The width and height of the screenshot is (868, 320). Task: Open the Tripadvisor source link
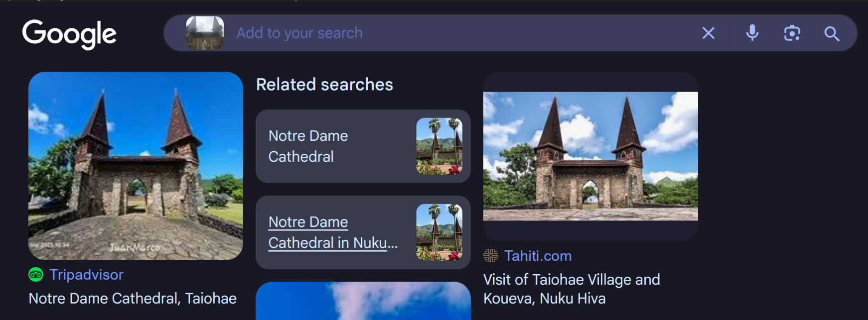(x=86, y=275)
